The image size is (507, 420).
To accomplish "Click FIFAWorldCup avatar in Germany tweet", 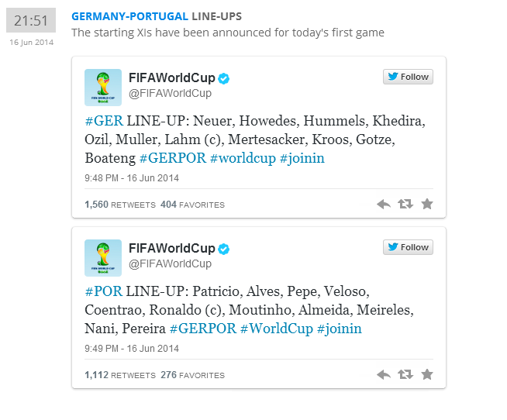I will tap(103, 88).
